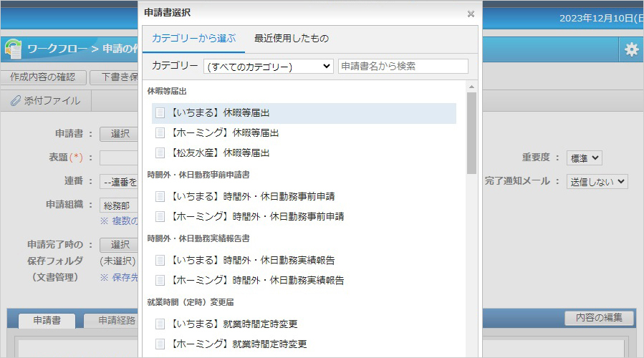Image resolution: width=644 pixels, height=358 pixels.
Task: Open the 重要度 dropdown
Action: click(584, 158)
